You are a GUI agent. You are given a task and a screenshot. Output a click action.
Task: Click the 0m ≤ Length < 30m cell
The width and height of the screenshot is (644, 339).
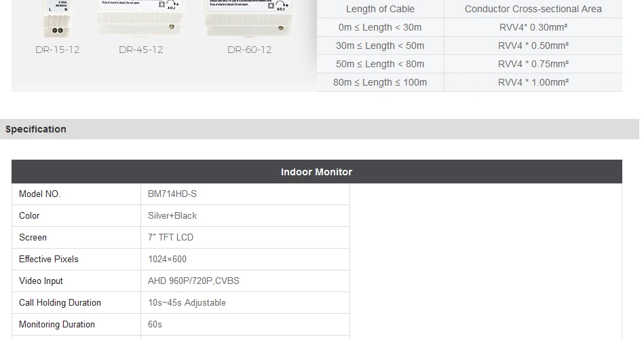pyautogui.click(x=380, y=28)
